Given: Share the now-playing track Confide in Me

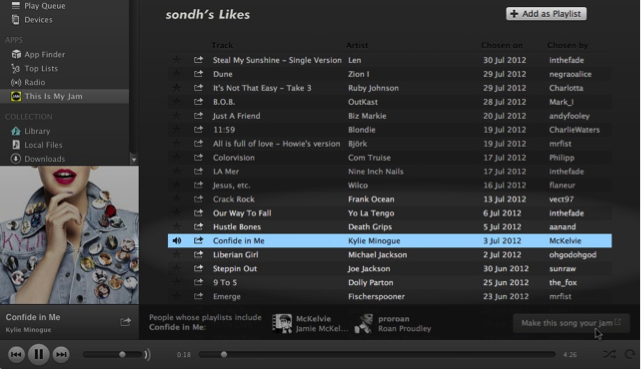Looking at the screenshot, I should point(126,322).
